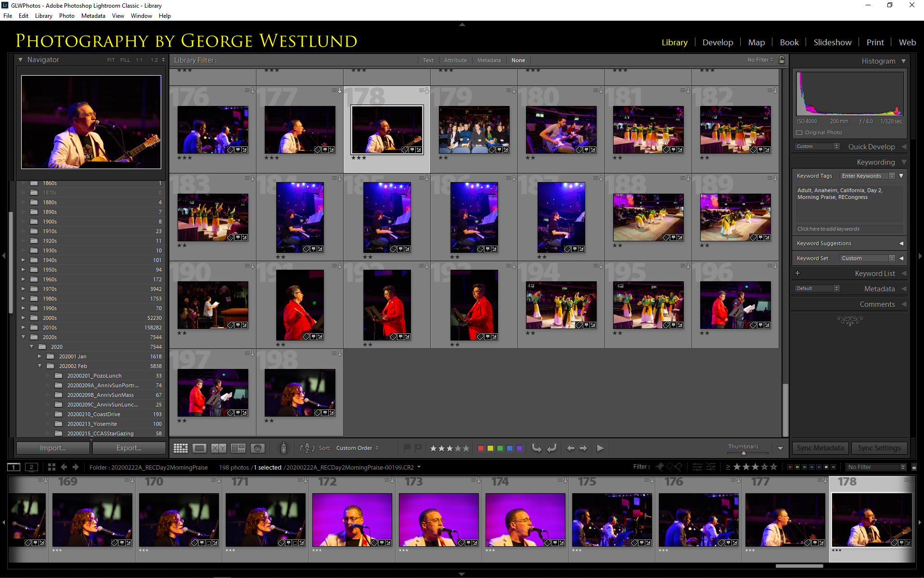Expand the 1940s folder
Screen dimensions: 924x578
[x=23, y=260]
